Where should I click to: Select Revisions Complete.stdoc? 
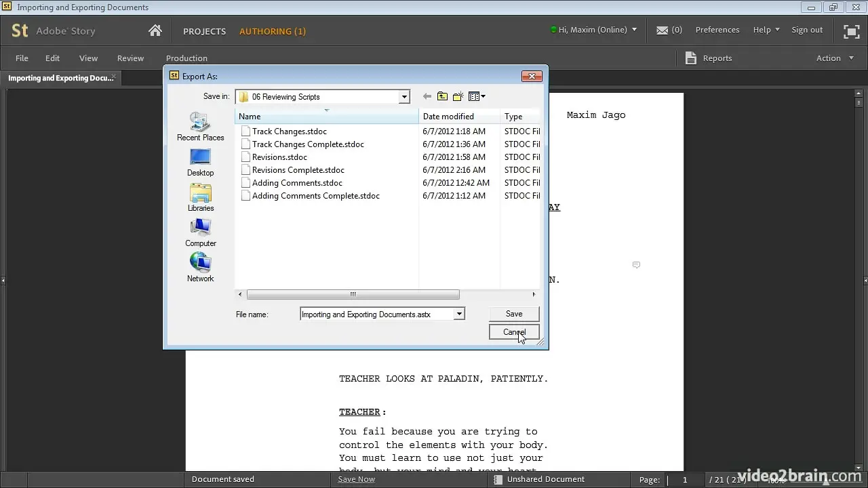tap(298, 170)
